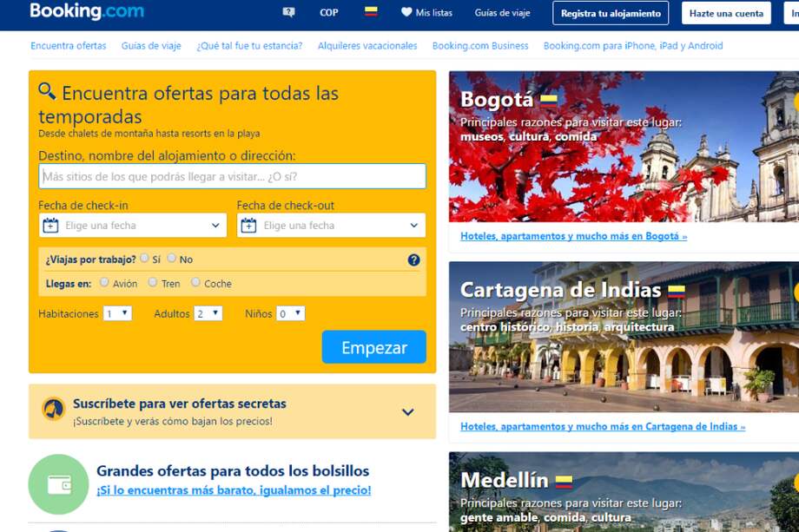Click the green wallet icon for Grandes ofertas
Screen dimensions: 799x532
click(58, 484)
